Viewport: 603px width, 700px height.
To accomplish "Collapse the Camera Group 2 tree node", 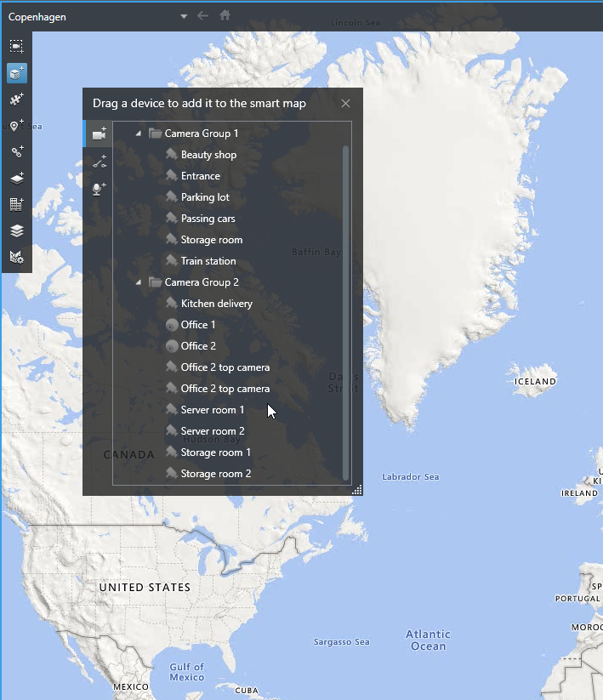I will (x=139, y=282).
